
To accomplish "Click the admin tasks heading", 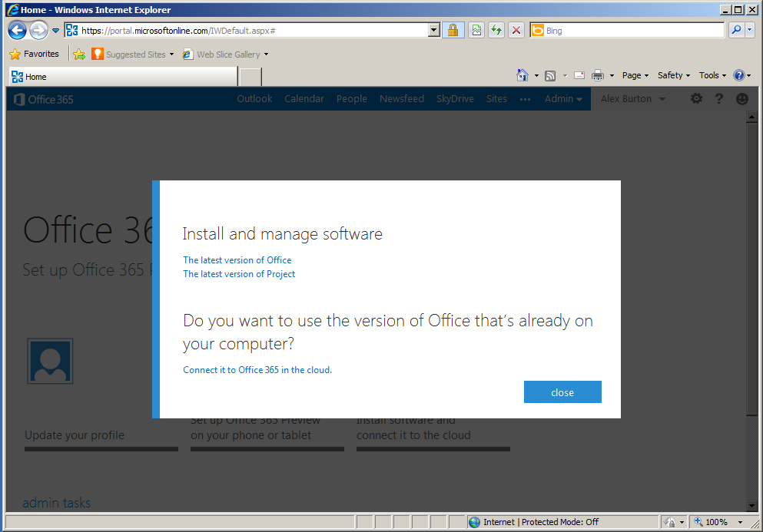I will (56, 502).
